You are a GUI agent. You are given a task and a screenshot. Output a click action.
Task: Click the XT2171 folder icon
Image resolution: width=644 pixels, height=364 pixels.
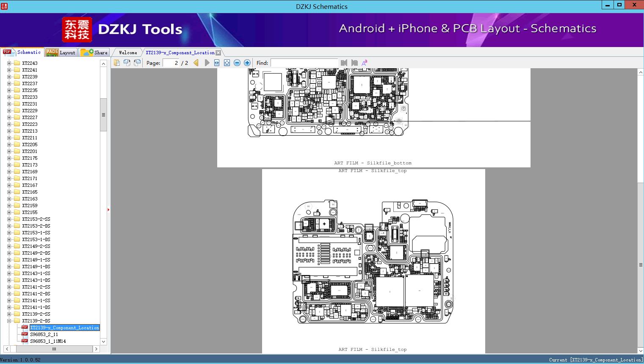(17, 178)
